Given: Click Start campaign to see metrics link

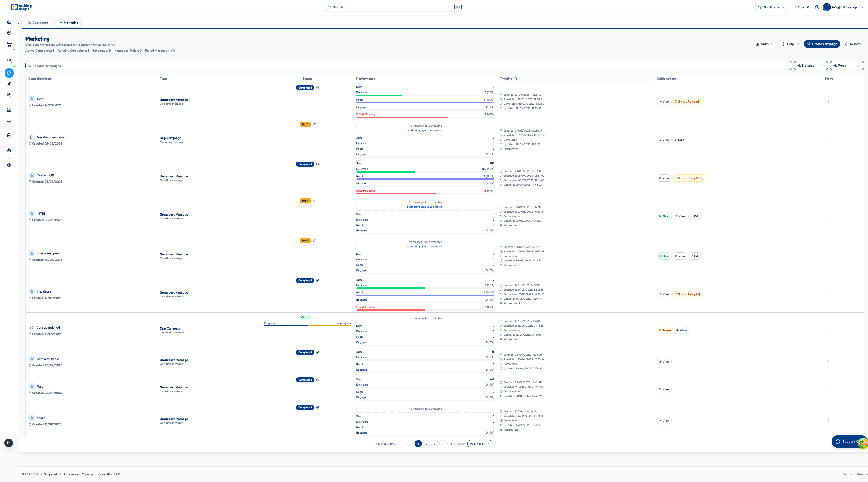Looking at the screenshot, I should pyautogui.click(x=425, y=130).
